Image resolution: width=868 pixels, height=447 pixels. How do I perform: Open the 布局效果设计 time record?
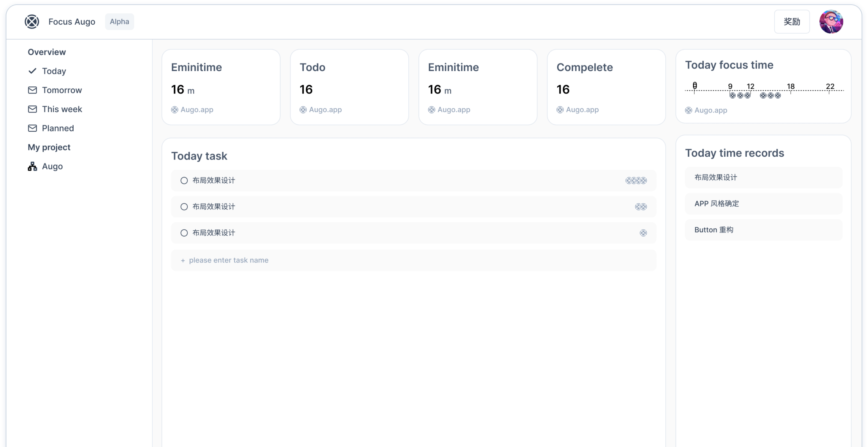click(764, 177)
